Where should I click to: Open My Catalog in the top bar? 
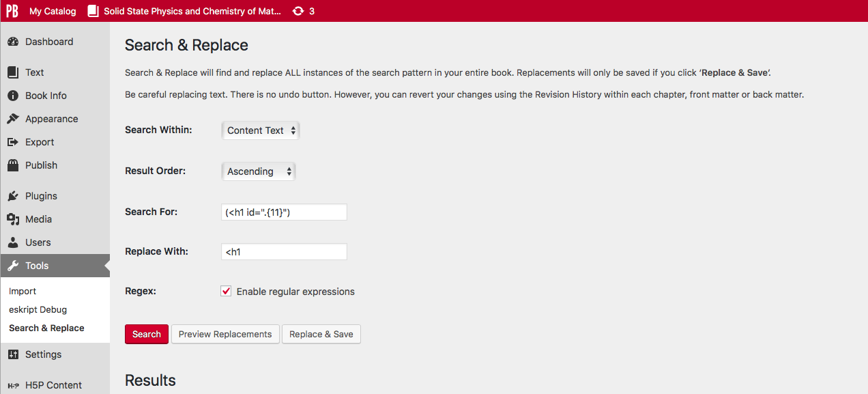pos(53,11)
